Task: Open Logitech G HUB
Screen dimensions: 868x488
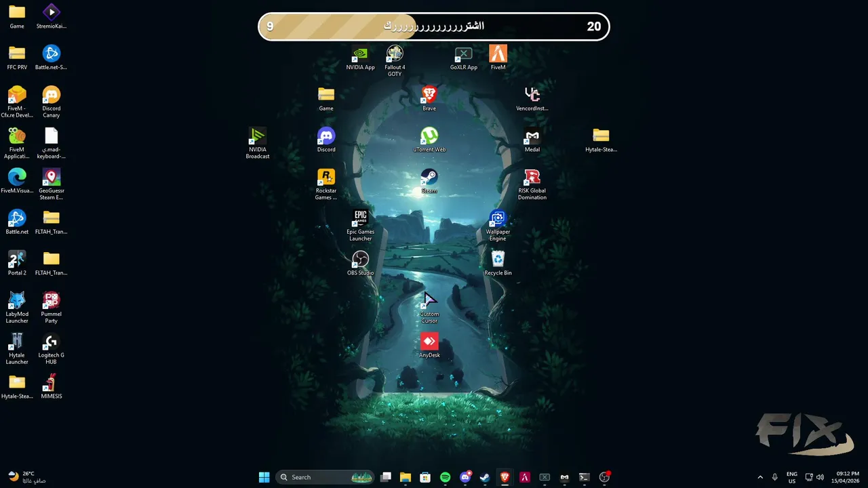Action: 52,349
